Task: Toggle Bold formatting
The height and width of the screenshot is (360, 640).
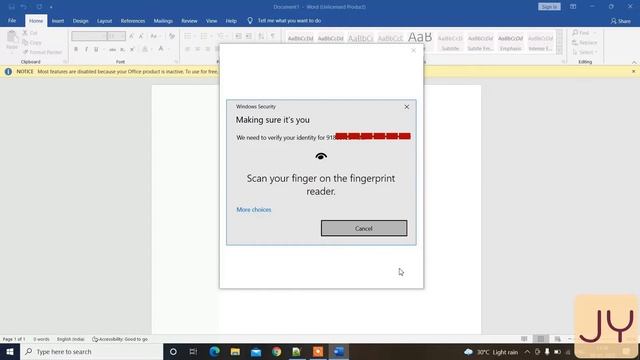Action: tap(76, 49)
